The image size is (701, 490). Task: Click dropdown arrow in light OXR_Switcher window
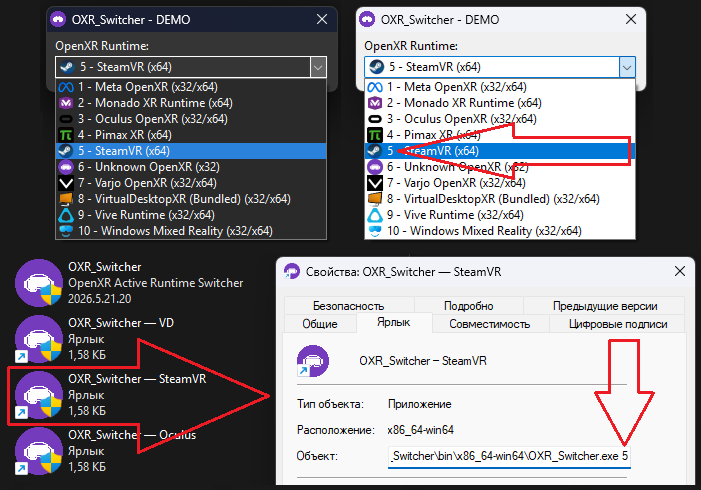(627, 68)
